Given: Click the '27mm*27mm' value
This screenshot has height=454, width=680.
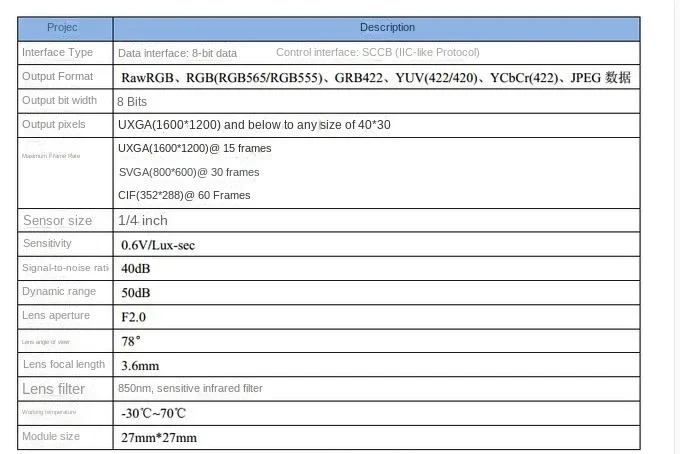Looking at the screenshot, I should pyautogui.click(x=159, y=438).
